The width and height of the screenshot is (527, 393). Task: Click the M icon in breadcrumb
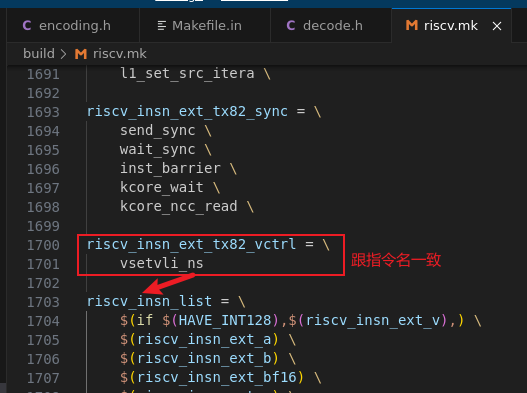pyautogui.click(x=81, y=54)
